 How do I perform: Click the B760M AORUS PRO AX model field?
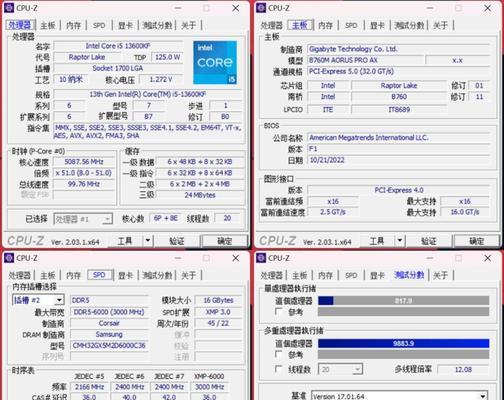(x=365, y=60)
